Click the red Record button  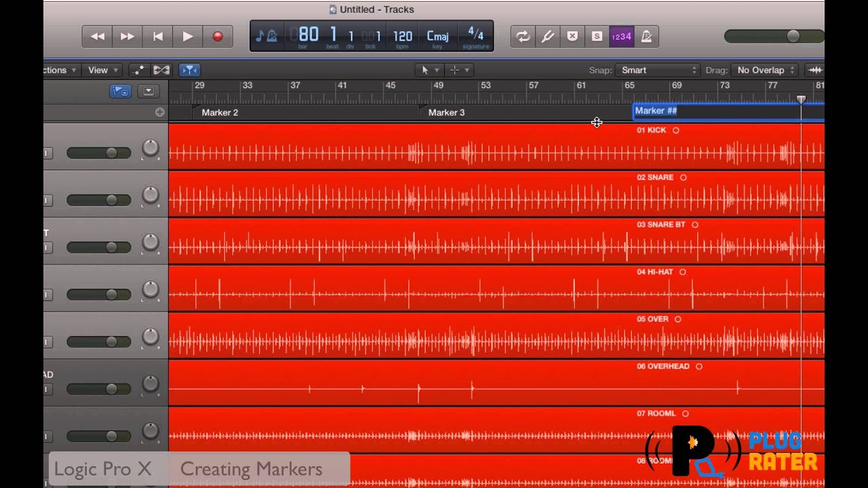218,37
